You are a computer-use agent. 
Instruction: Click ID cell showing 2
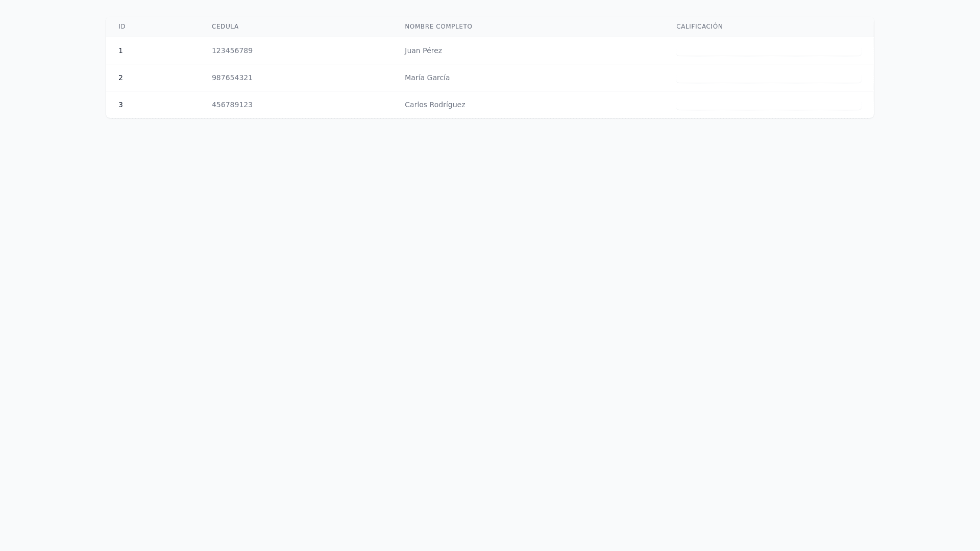[x=120, y=78]
